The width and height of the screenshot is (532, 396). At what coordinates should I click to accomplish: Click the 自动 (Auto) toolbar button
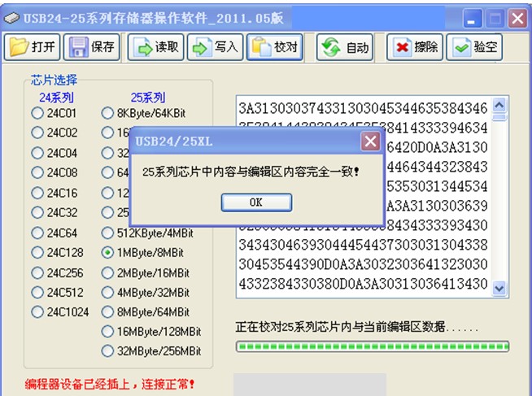345,47
